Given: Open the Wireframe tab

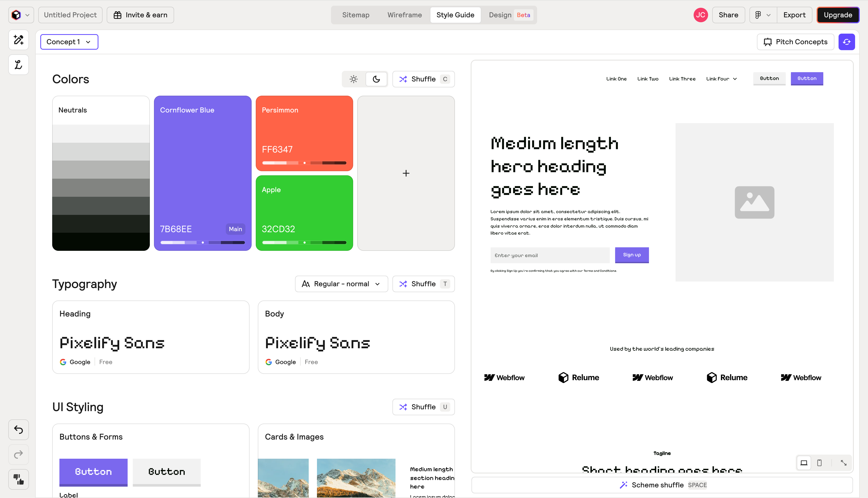Looking at the screenshot, I should click(x=405, y=15).
